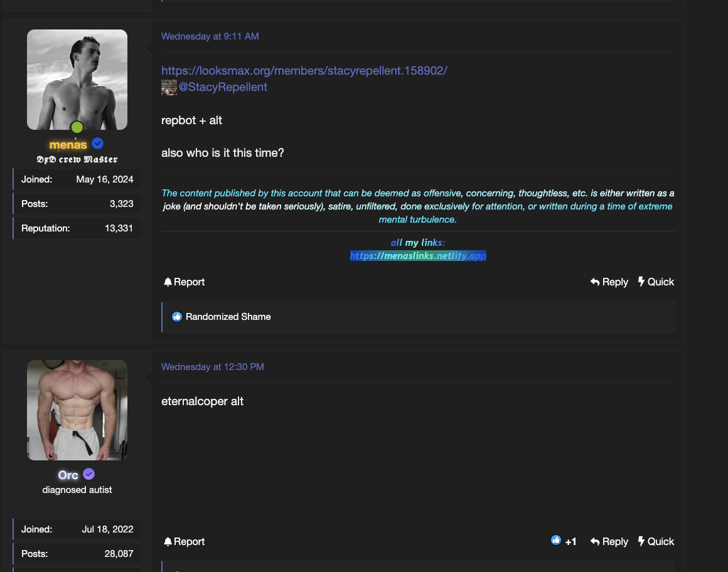Open the Wednesday at 9:11 AM post permalink
The height and width of the screenshot is (572, 728).
(210, 36)
